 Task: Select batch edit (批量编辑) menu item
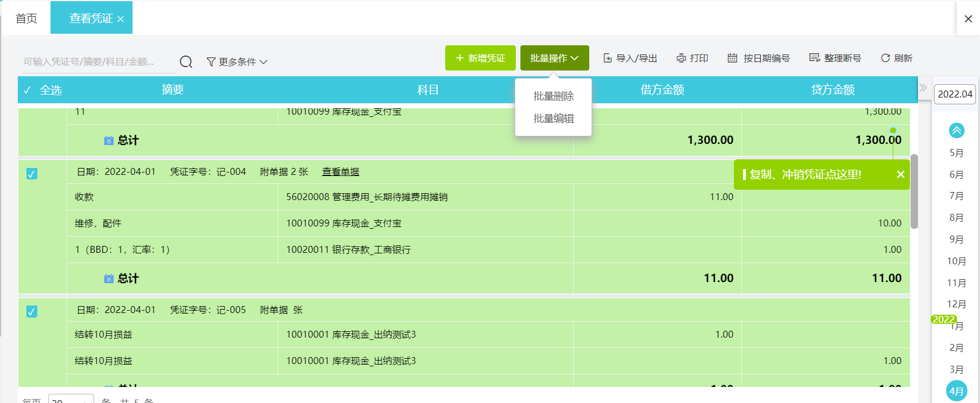coord(553,119)
